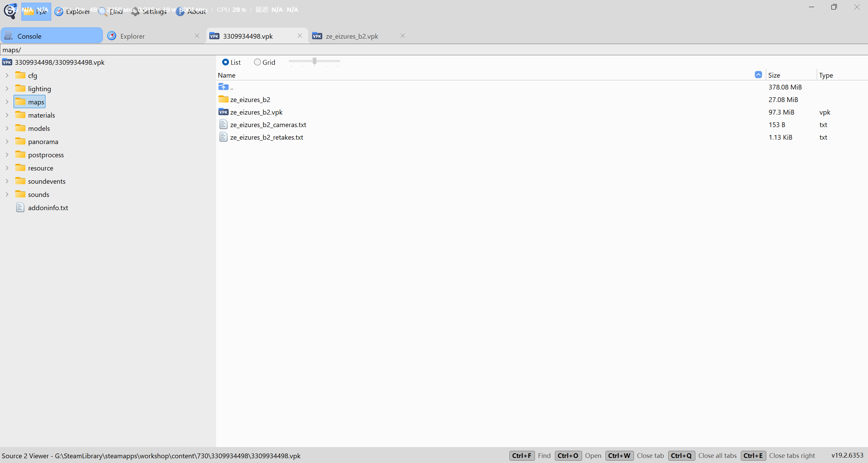
Task: Select the panorama folder icon
Action: pyautogui.click(x=20, y=141)
